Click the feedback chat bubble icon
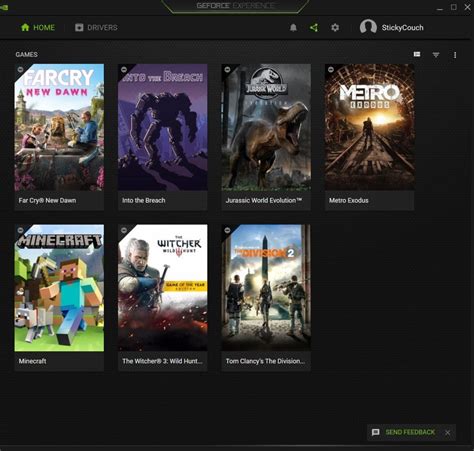 pos(375,432)
